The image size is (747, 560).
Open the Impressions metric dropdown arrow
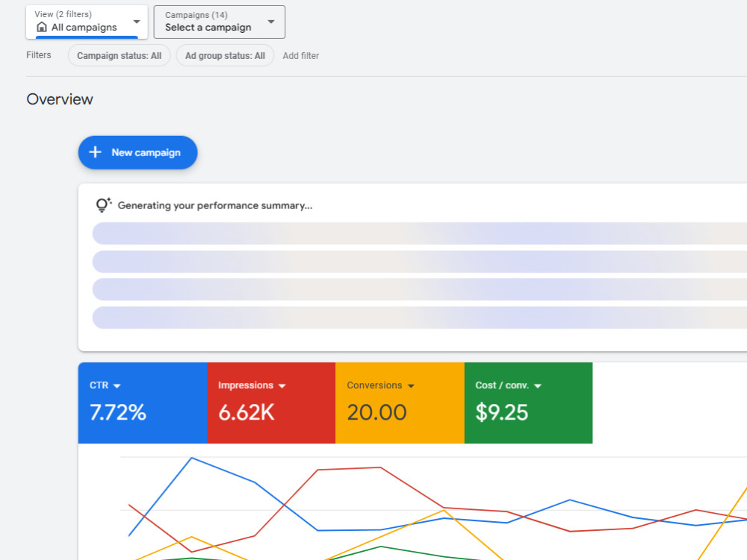pos(282,386)
